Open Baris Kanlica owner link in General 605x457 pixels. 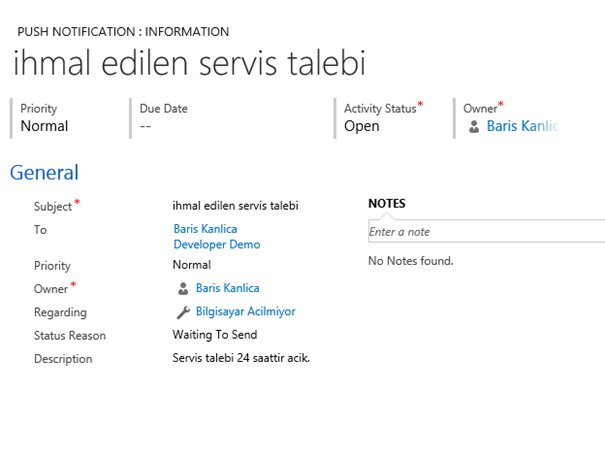(228, 288)
